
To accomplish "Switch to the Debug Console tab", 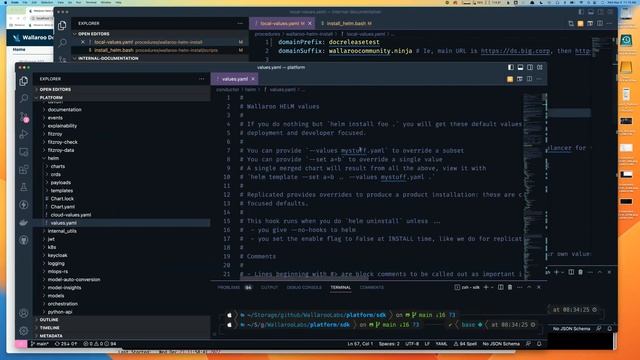I will pyautogui.click(x=304, y=287).
